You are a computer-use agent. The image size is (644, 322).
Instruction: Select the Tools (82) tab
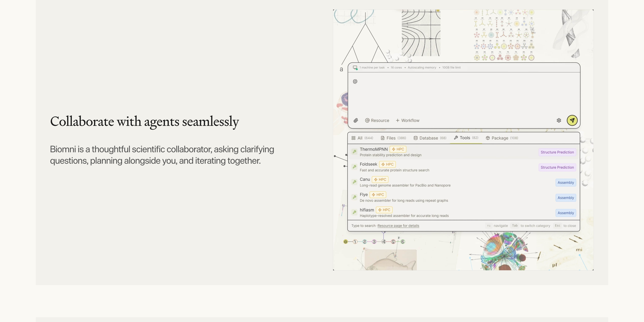point(466,138)
